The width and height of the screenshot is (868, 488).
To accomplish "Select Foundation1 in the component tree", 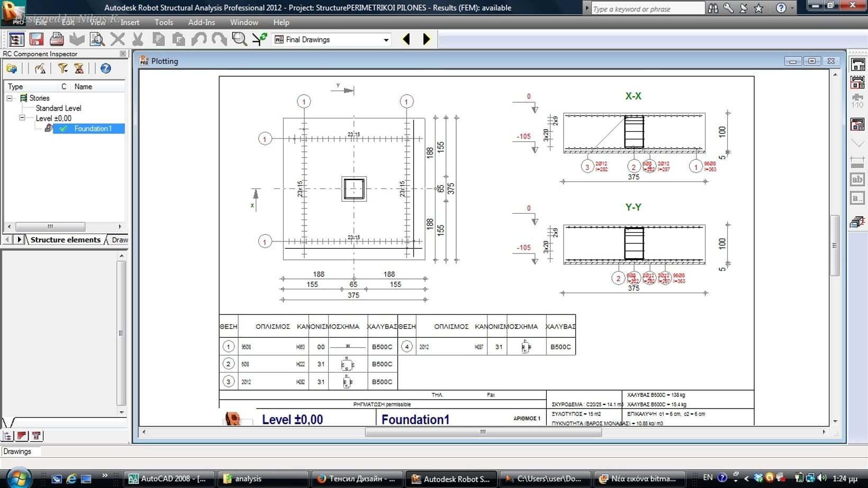I will pyautogui.click(x=93, y=129).
